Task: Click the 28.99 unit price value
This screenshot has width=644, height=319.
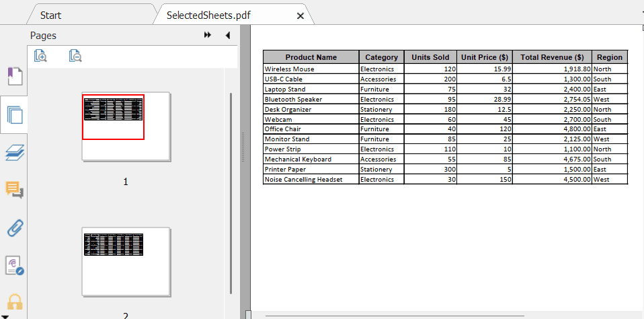Action: click(x=503, y=99)
